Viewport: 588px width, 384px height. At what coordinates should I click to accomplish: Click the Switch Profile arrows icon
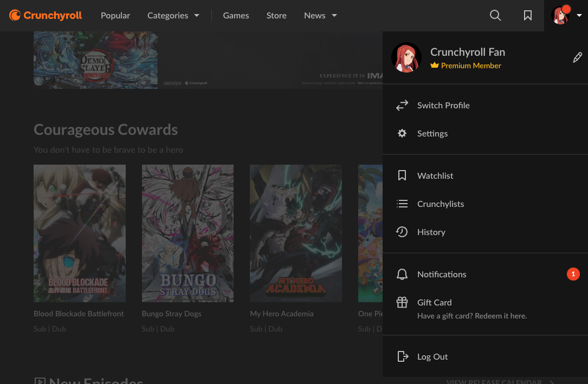tap(402, 105)
